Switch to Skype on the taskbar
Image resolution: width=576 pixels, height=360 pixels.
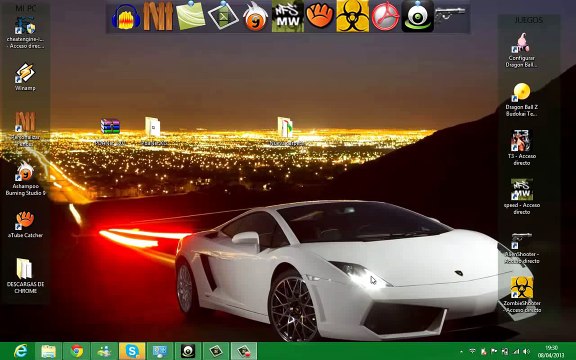(x=132, y=351)
